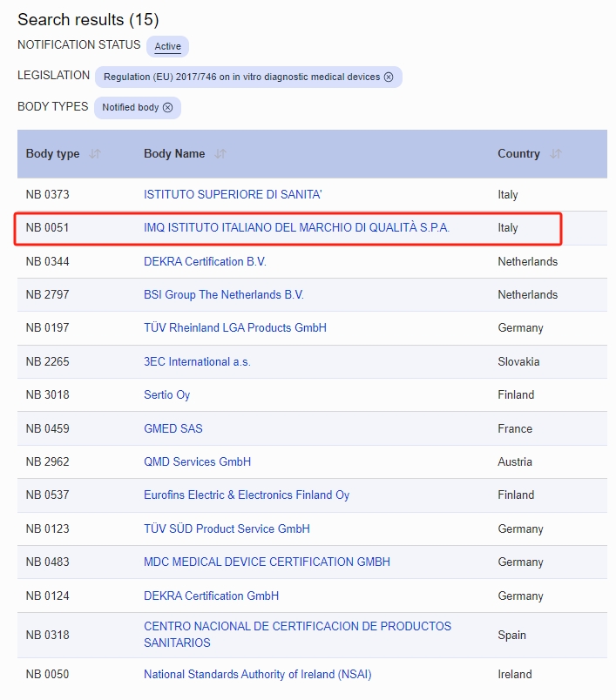Viewport: 616px width, 700px height.
Task: Select the NB 0318 cell
Action: click(x=47, y=635)
